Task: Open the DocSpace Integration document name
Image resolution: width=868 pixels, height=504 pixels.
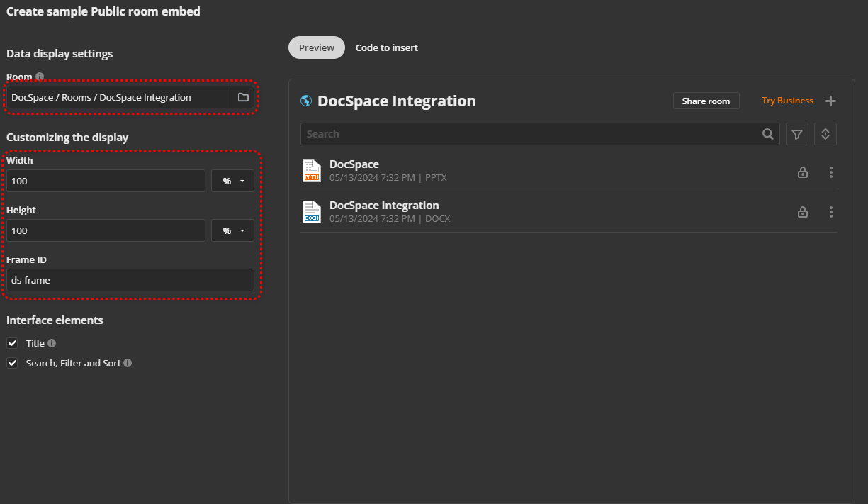Action: (x=384, y=206)
